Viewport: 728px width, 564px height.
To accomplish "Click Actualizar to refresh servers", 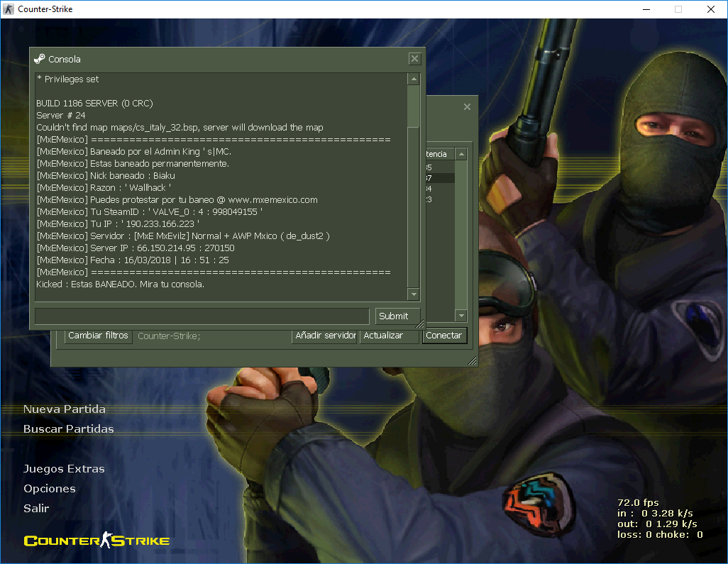I will (x=389, y=336).
